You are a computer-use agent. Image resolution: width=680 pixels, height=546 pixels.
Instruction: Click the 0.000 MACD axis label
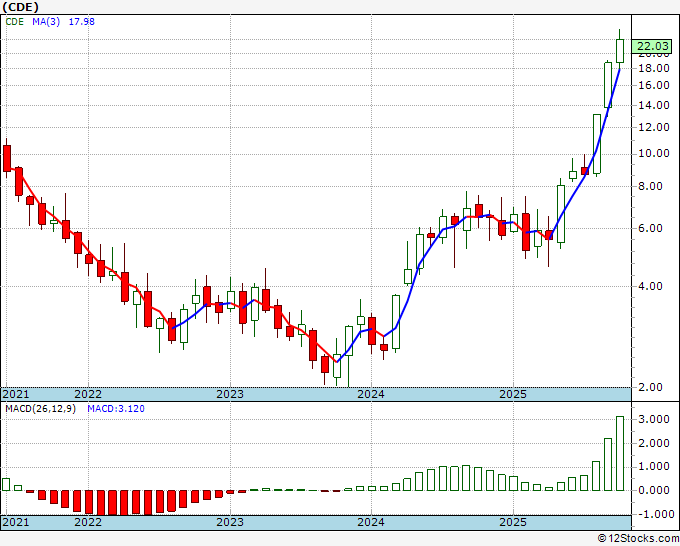[x=654, y=490]
